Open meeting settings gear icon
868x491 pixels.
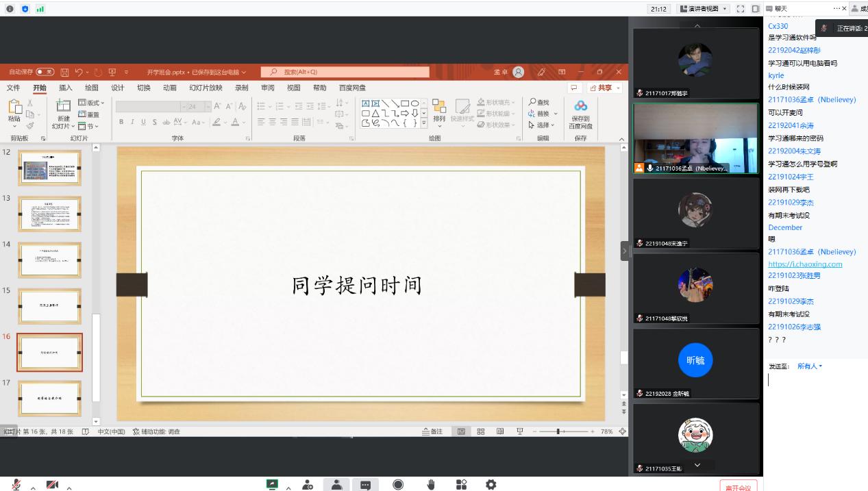[x=491, y=485]
